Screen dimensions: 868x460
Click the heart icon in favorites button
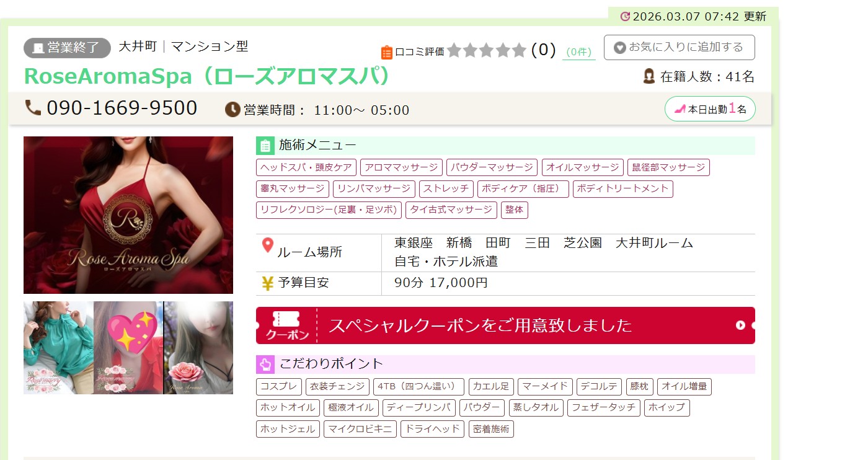tap(619, 48)
